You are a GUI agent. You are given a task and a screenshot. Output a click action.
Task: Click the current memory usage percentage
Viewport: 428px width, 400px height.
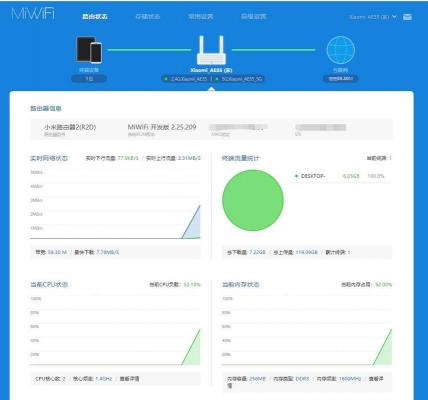(384, 285)
